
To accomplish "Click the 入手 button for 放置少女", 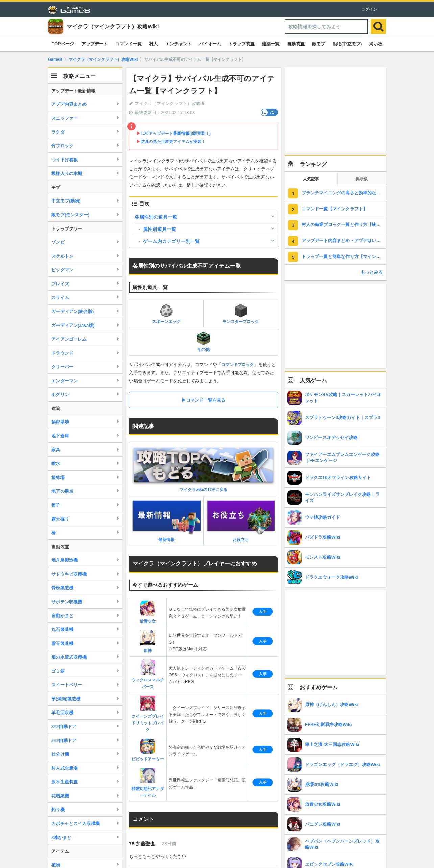I will [263, 612].
